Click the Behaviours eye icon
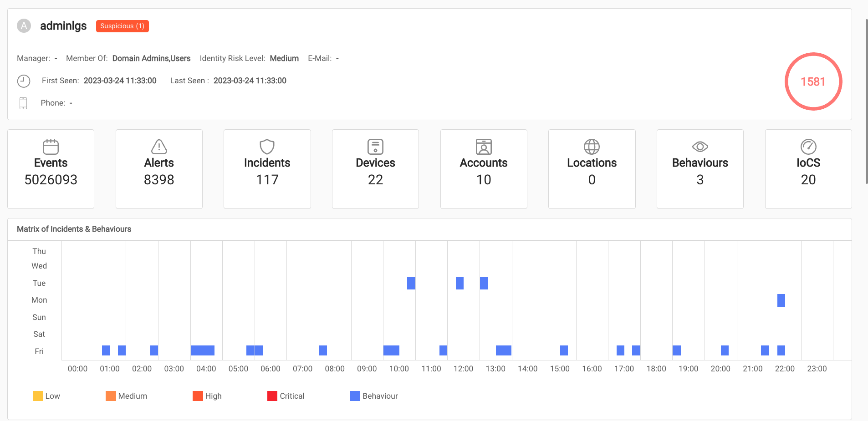868x421 pixels. click(700, 147)
